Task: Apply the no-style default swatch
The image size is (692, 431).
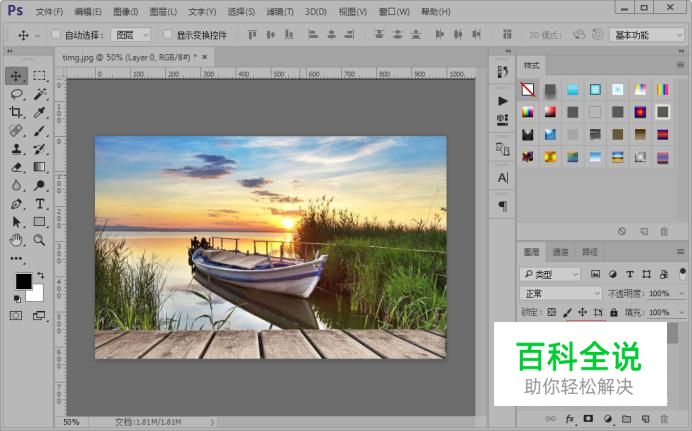Action: tap(528, 90)
